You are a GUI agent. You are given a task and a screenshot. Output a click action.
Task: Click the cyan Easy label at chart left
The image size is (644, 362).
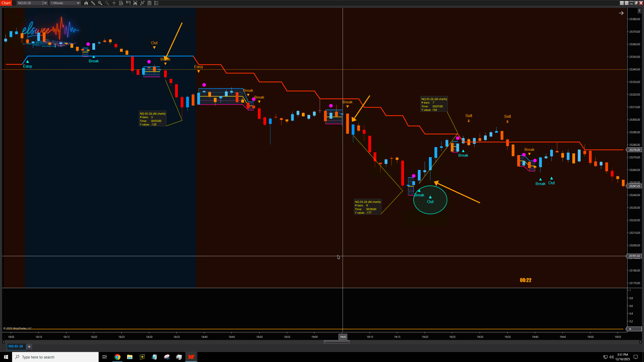click(x=28, y=66)
